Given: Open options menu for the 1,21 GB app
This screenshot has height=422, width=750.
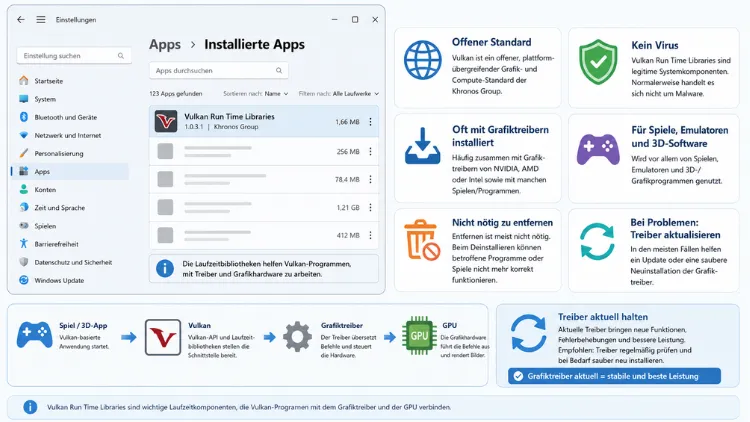Looking at the screenshot, I should click(x=370, y=208).
